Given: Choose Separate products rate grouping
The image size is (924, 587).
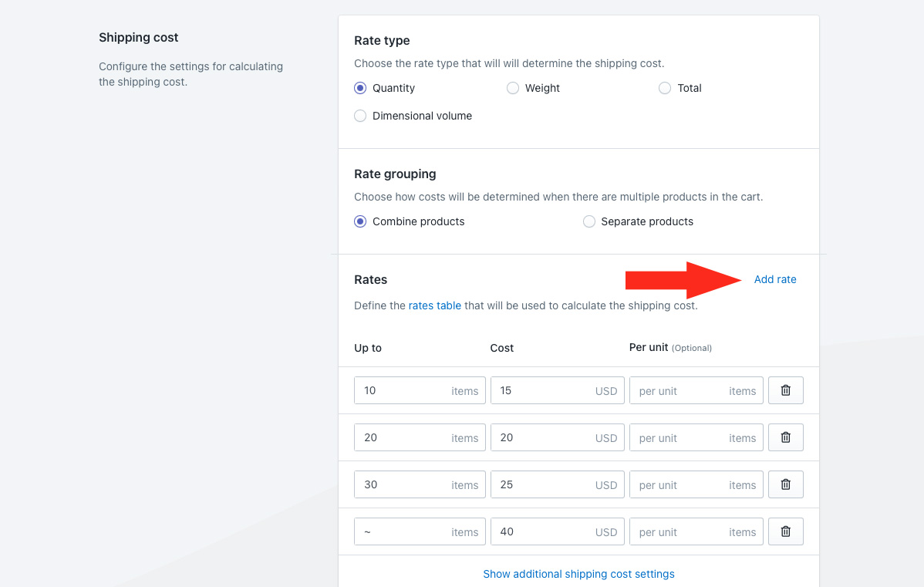Looking at the screenshot, I should tap(589, 221).
